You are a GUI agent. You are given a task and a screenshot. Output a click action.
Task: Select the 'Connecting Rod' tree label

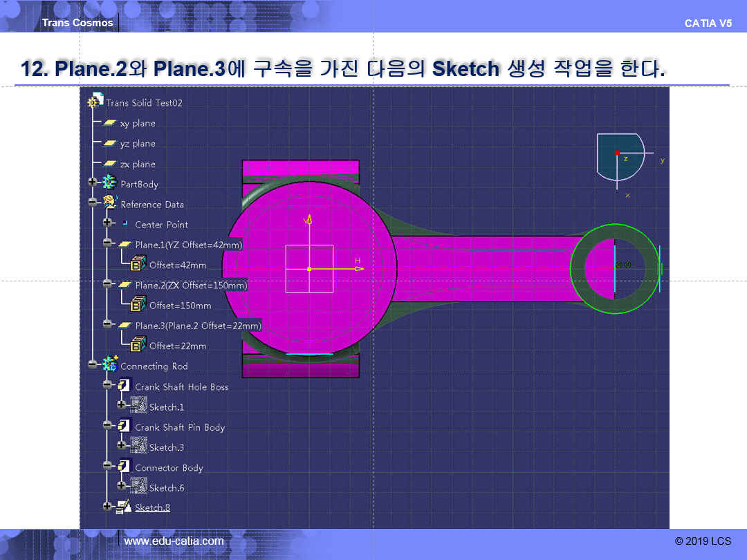[x=154, y=366]
